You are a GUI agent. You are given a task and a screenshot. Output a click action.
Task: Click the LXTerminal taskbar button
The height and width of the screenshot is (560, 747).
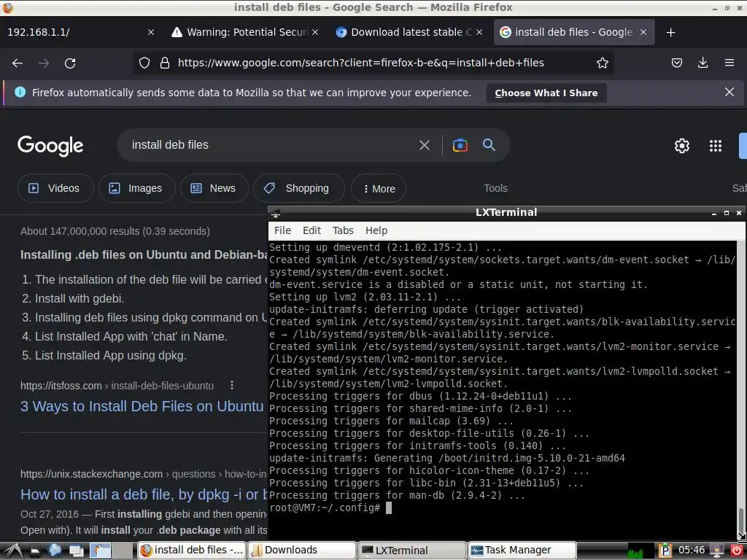[x=411, y=551]
